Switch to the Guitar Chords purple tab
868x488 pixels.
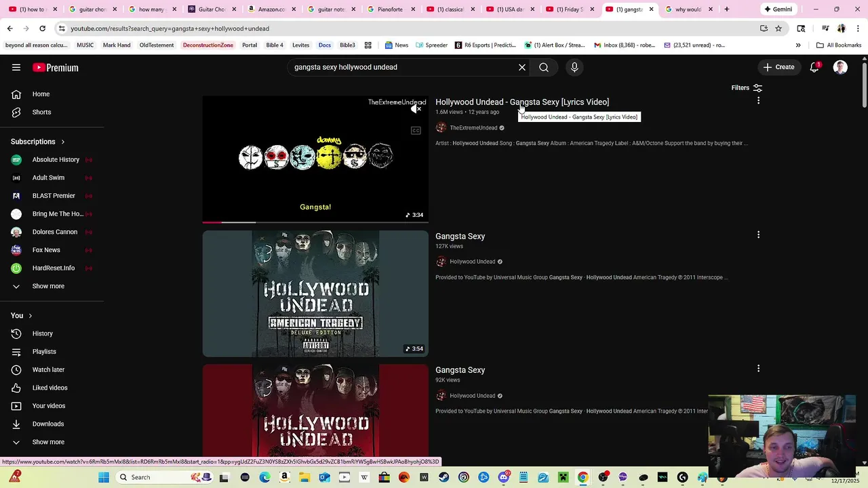click(212, 9)
